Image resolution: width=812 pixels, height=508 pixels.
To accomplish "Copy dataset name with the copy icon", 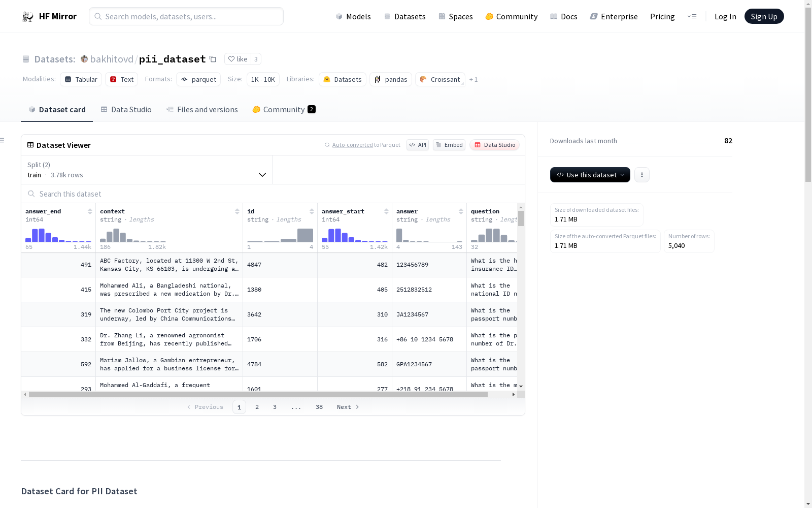I will point(213,59).
